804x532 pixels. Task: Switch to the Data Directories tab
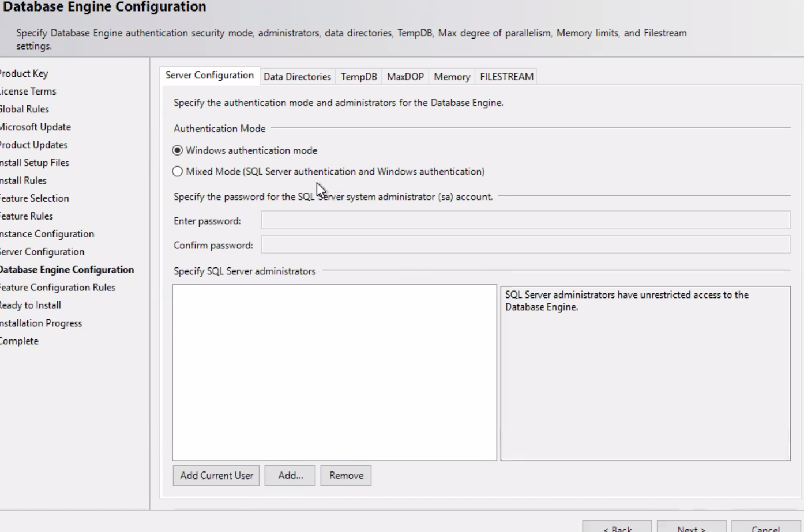click(x=296, y=76)
